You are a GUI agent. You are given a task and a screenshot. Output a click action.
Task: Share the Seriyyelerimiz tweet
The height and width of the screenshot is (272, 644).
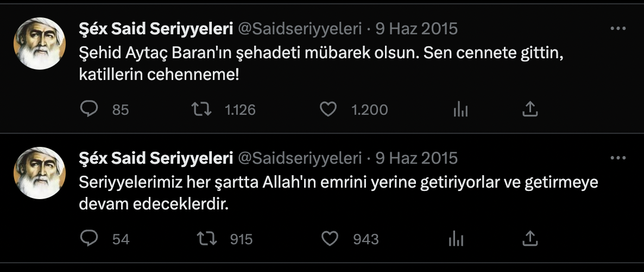pos(529,238)
